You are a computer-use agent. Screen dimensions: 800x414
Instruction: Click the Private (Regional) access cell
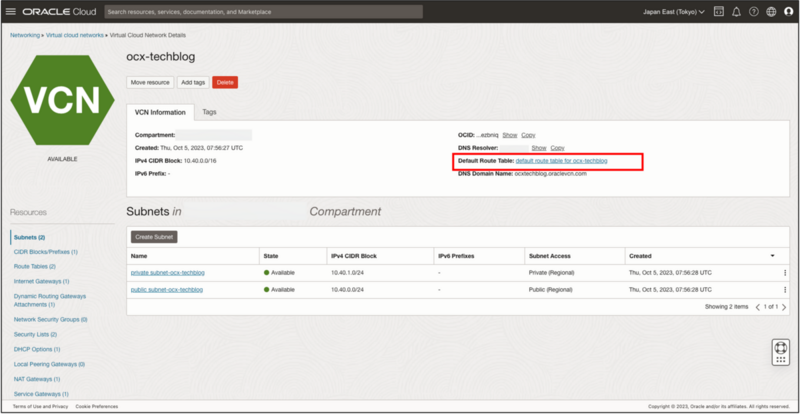[x=552, y=273]
